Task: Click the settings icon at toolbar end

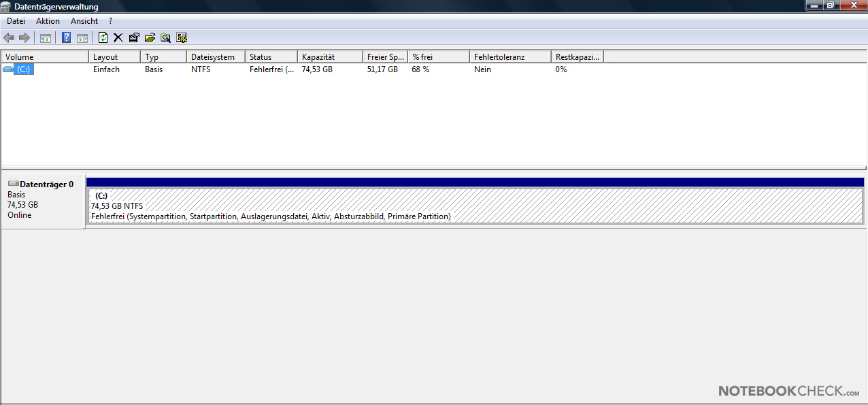Action: (182, 38)
